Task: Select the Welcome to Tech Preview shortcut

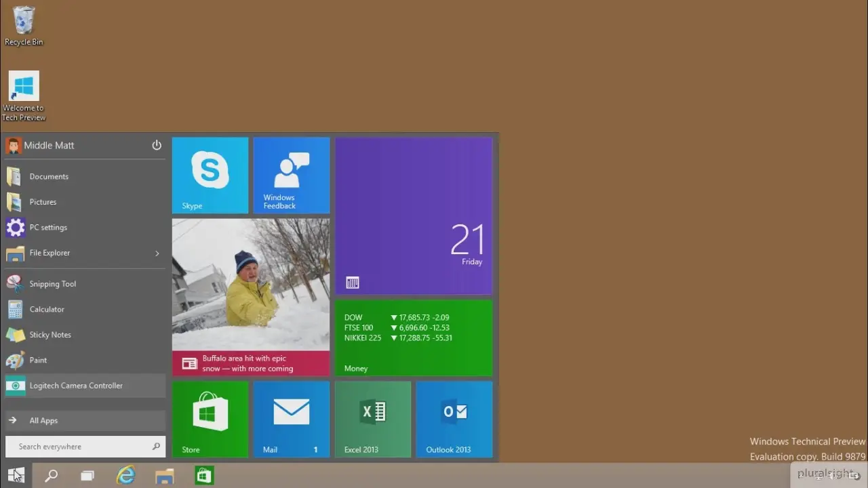Action: 24,96
